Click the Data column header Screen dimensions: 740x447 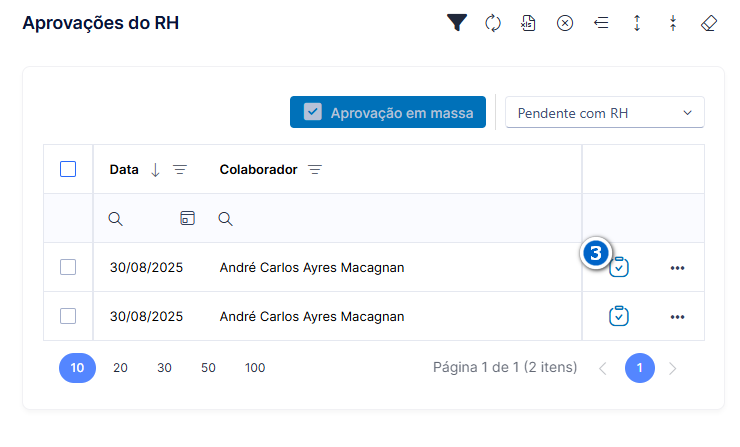(x=124, y=169)
